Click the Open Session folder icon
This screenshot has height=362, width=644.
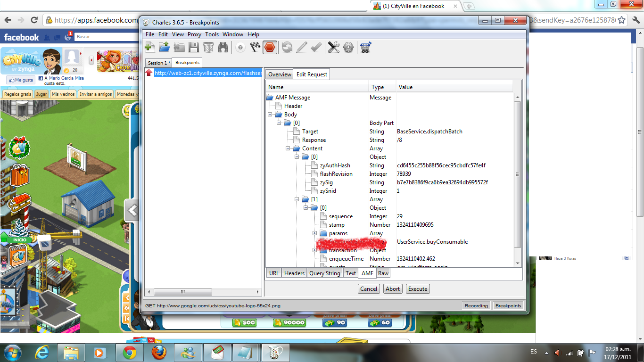(164, 47)
